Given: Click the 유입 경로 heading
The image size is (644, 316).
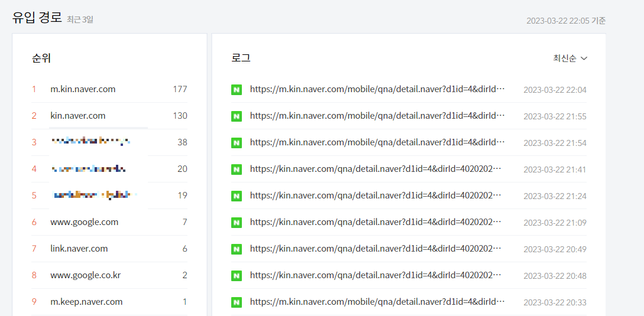Looking at the screenshot, I should [37, 18].
